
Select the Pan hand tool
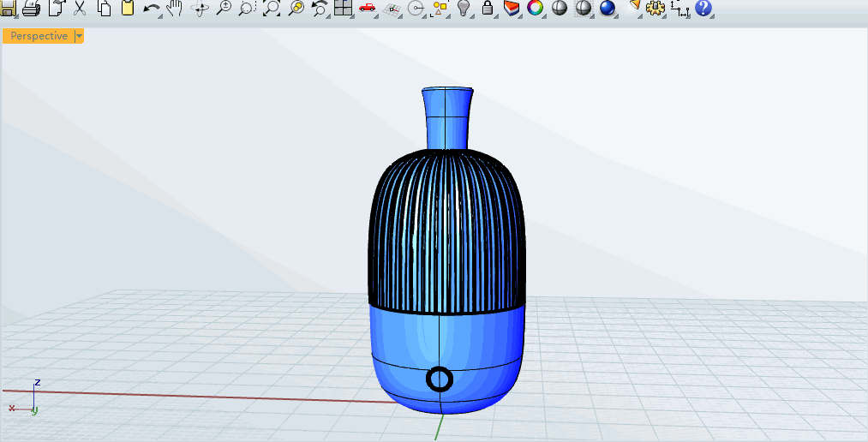coord(175,8)
